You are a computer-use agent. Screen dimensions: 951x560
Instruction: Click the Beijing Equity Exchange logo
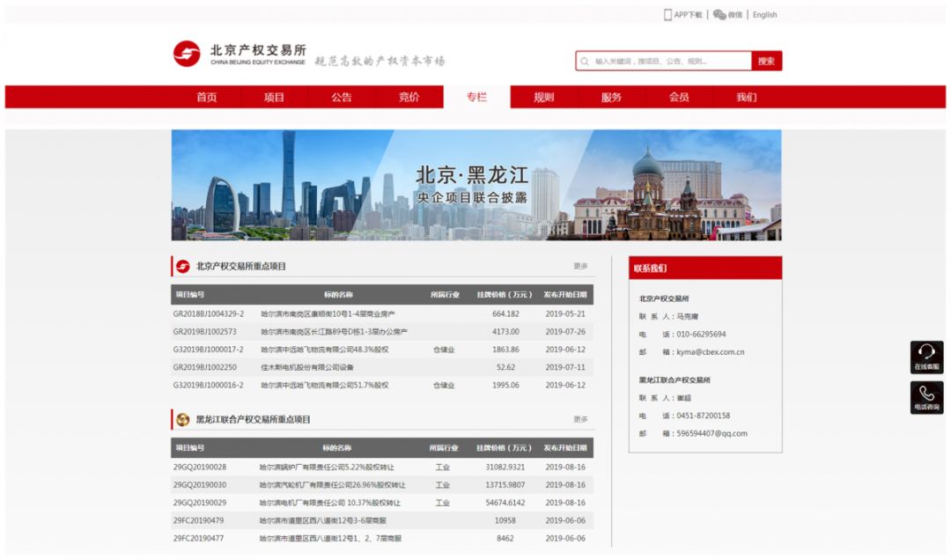click(187, 53)
